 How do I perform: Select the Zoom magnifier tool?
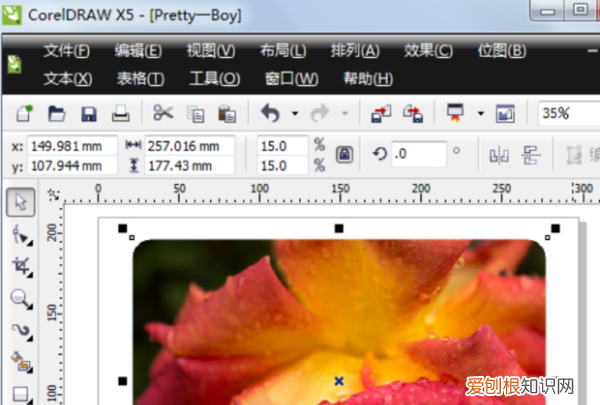click(x=20, y=298)
